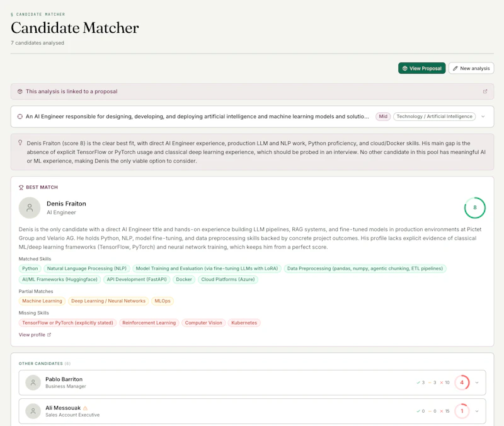
Task: Click the Denis Fraiton name
Action: [x=66, y=204]
